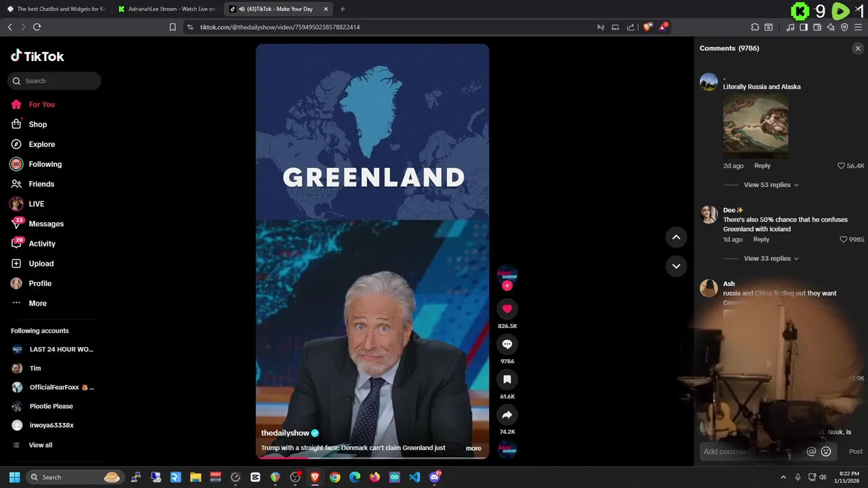This screenshot has height=488, width=868.
Task: Share the video using the arrow icon
Action: click(507, 415)
